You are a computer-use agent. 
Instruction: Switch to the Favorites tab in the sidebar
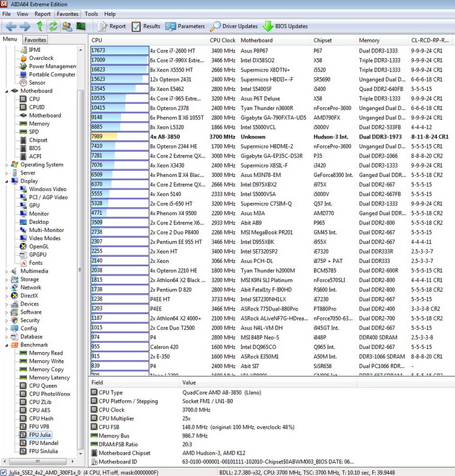coord(35,40)
